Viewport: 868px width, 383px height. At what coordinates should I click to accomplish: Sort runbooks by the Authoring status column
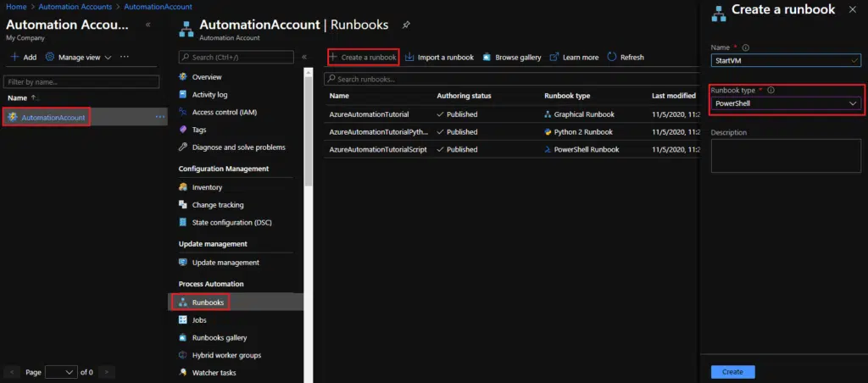[464, 96]
